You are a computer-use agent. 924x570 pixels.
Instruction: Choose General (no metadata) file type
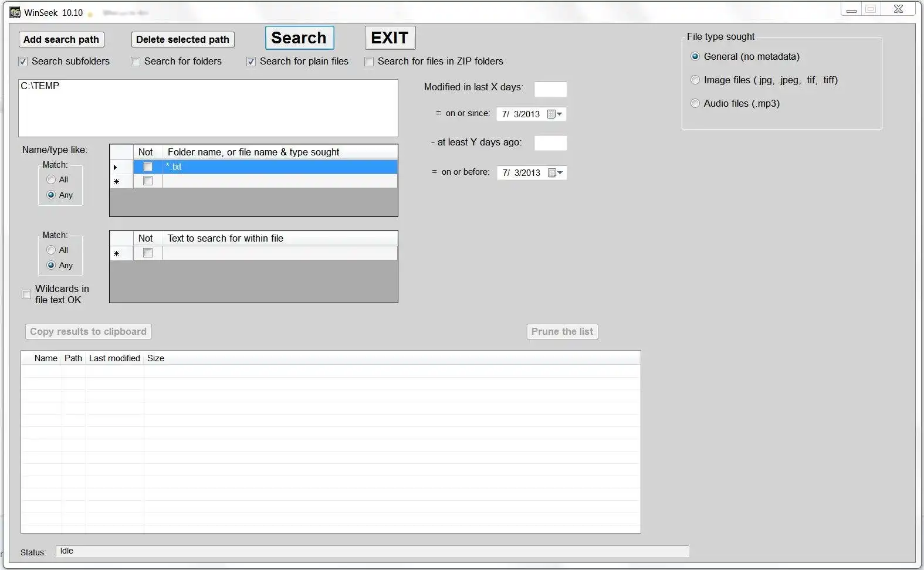[695, 57]
